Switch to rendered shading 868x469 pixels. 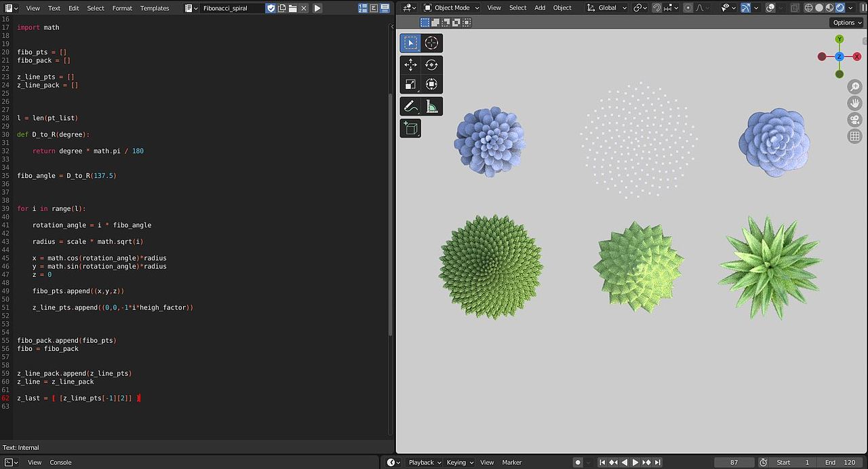click(x=840, y=7)
